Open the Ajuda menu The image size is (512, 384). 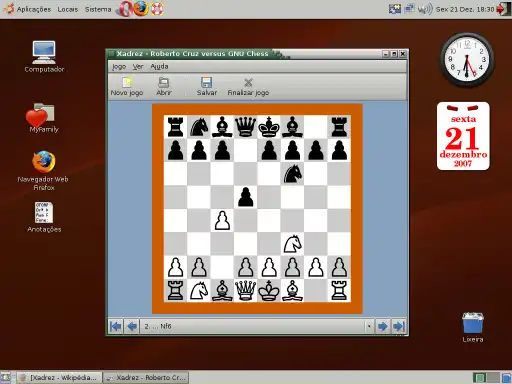159,66
